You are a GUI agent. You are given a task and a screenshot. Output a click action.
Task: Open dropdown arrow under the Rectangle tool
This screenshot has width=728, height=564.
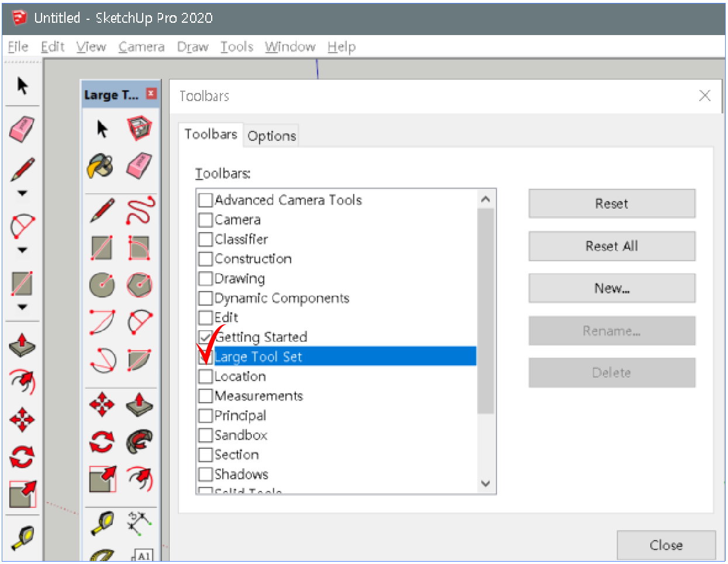(22, 307)
